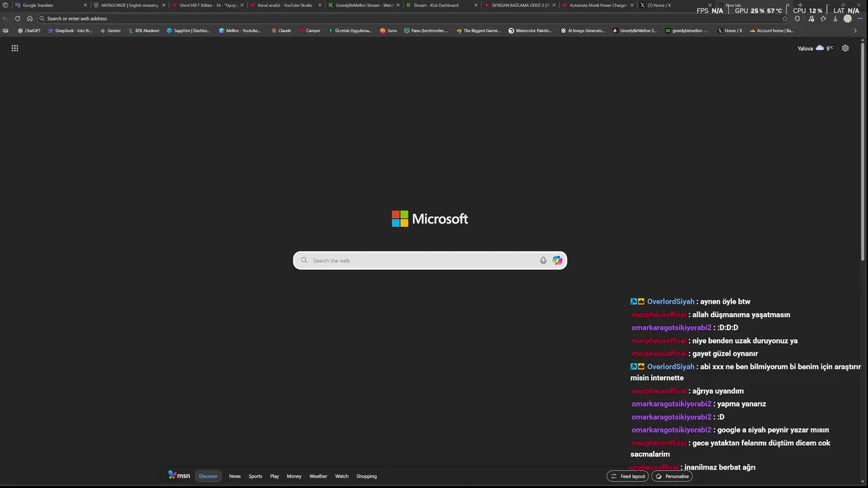868x488 pixels.
Task: Open Gemini bookmark
Action: pyautogui.click(x=110, y=30)
